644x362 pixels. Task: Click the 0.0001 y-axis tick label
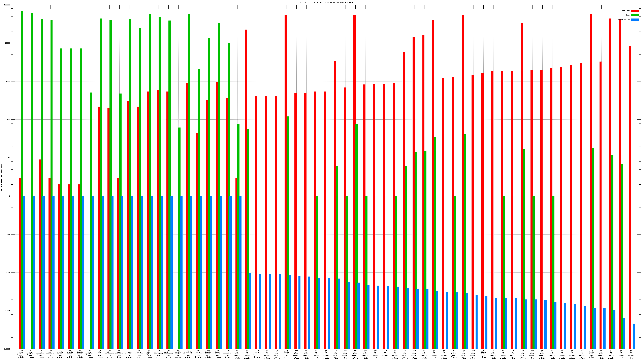pos(7,349)
